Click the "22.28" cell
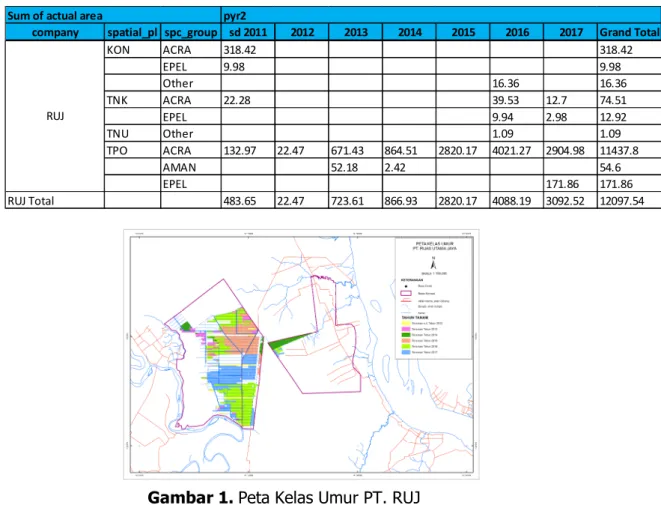The height and width of the screenshot is (505, 661). [x=248, y=100]
